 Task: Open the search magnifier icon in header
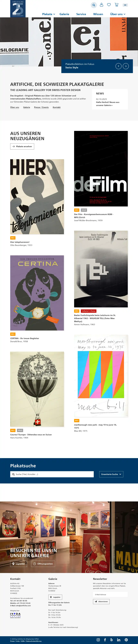coord(94,5)
